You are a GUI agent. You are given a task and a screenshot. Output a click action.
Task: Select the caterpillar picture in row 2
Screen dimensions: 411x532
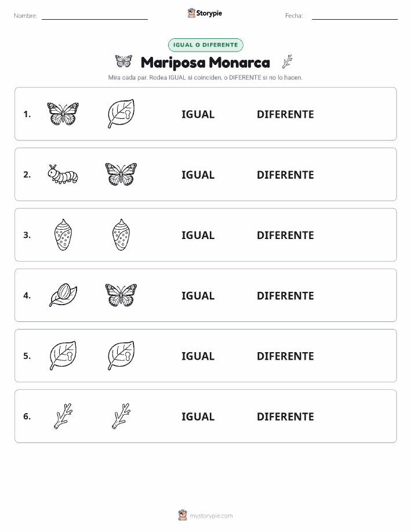point(63,175)
